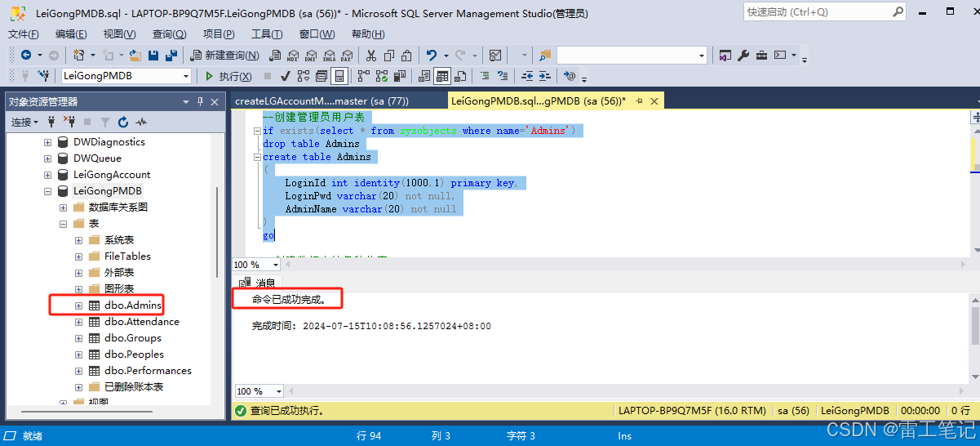Toggle Include Actual Execution Plan

[x=363, y=76]
